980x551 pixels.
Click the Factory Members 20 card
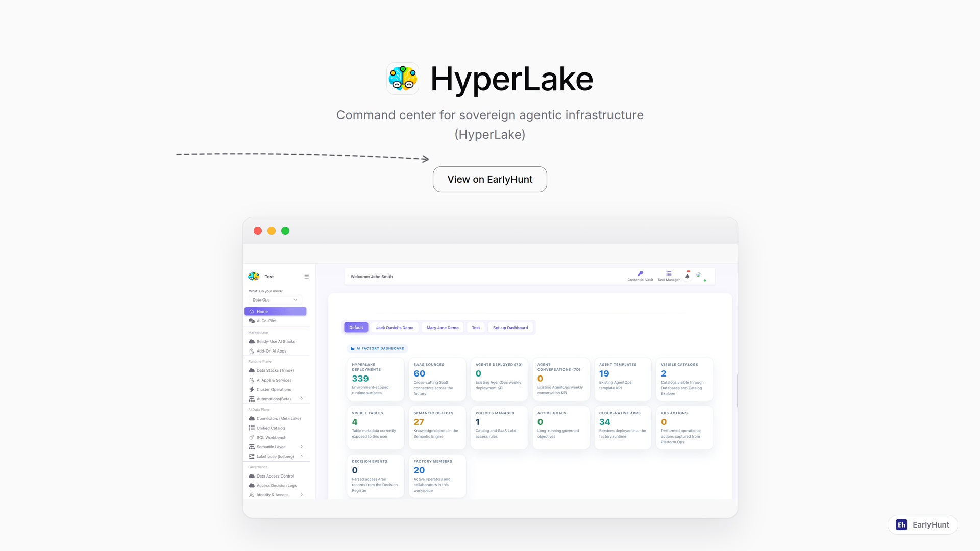(x=437, y=476)
